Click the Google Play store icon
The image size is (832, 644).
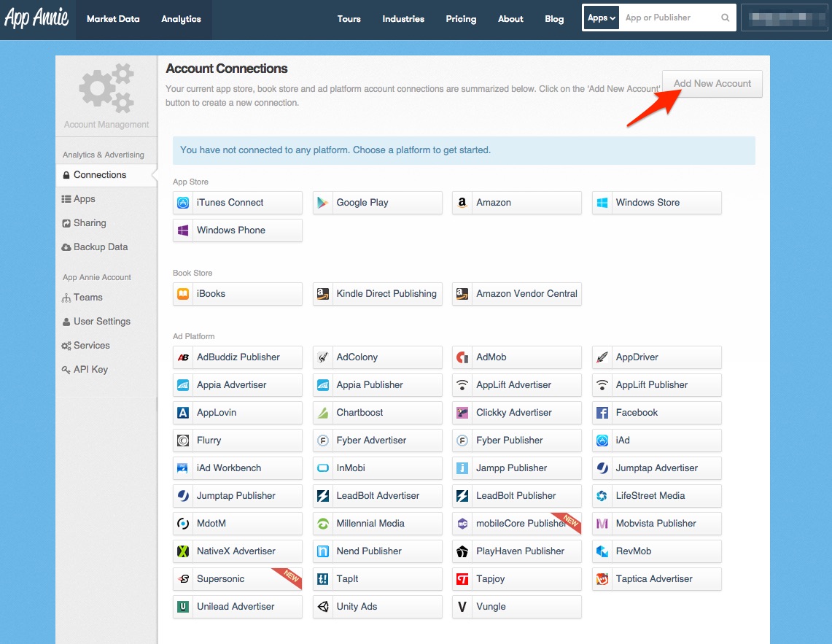[x=322, y=203]
